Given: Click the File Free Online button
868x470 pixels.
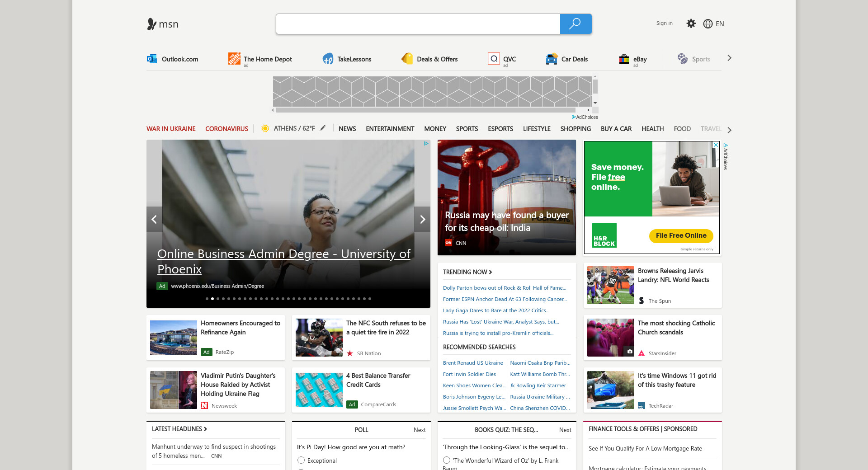Looking at the screenshot, I should click(681, 235).
